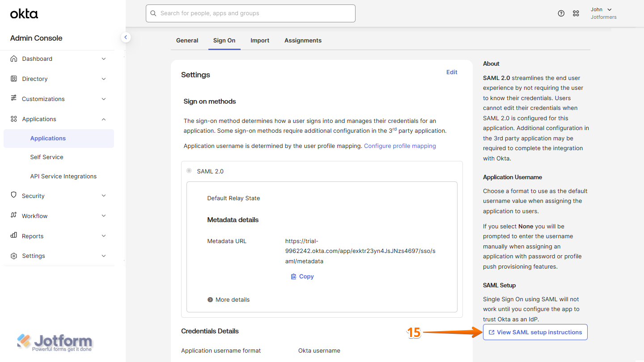Screen dimensions: 644x362
Task: Expand the Security menu chevron
Action: click(x=104, y=196)
